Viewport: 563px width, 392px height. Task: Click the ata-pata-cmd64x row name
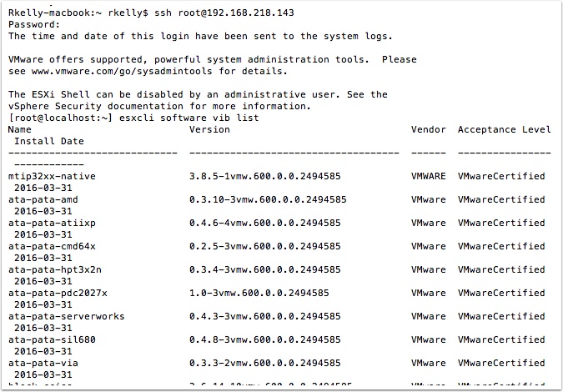[x=52, y=246]
